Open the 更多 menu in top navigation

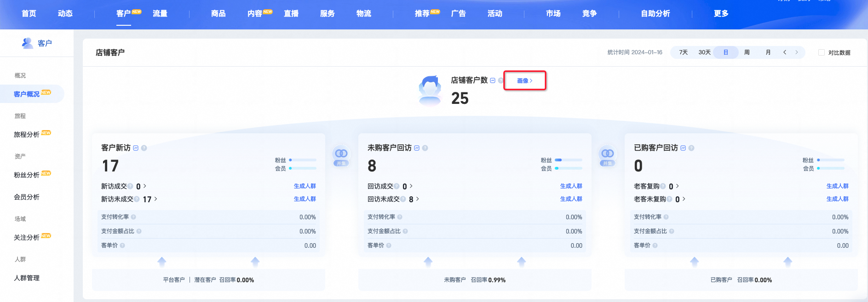(721, 14)
